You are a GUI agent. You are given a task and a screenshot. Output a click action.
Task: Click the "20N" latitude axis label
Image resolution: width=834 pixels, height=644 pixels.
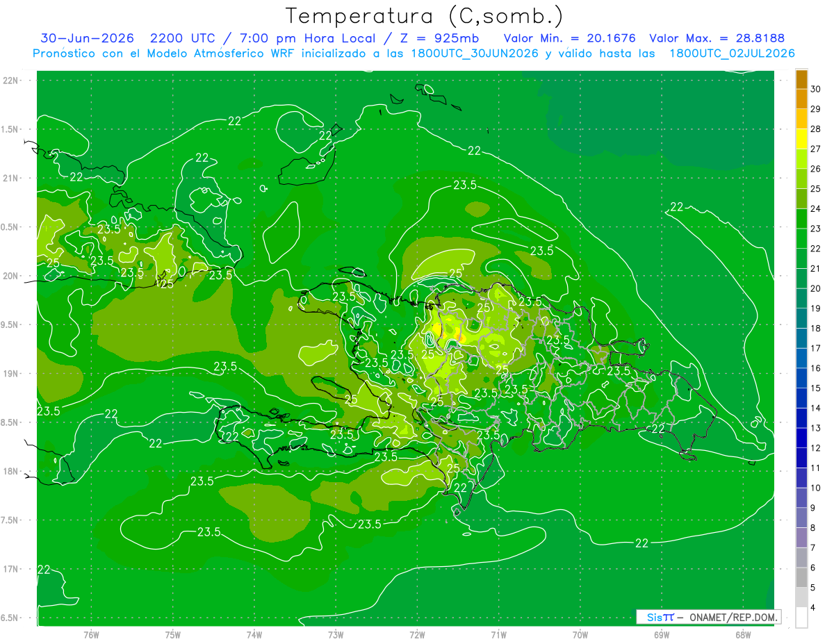(10, 276)
